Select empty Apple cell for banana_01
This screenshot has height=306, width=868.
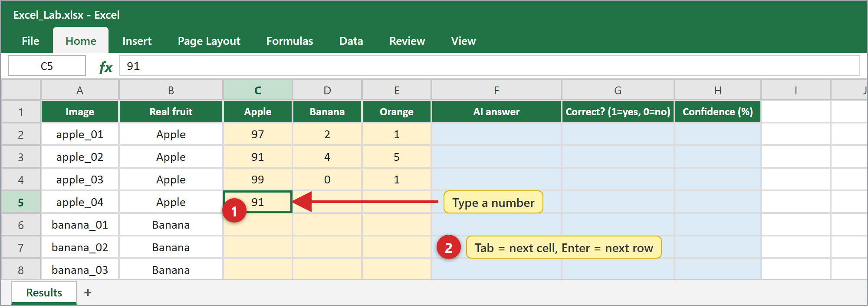click(258, 225)
